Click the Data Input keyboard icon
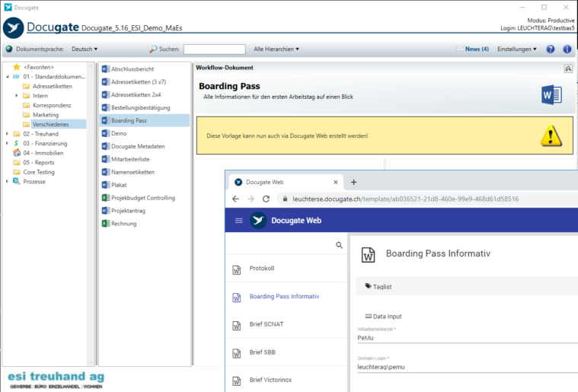Screen dimensions: 578x392 click(x=369, y=316)
